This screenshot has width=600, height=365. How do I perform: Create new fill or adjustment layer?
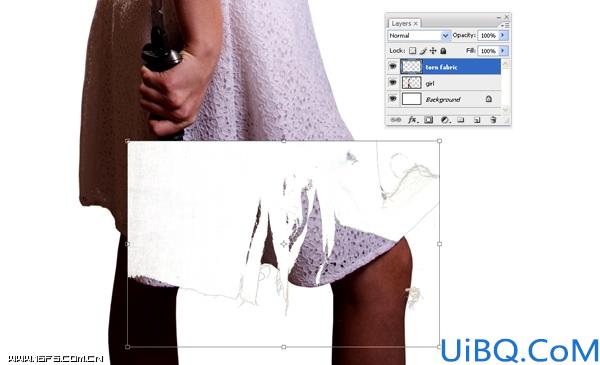click(x=445, y=120)
